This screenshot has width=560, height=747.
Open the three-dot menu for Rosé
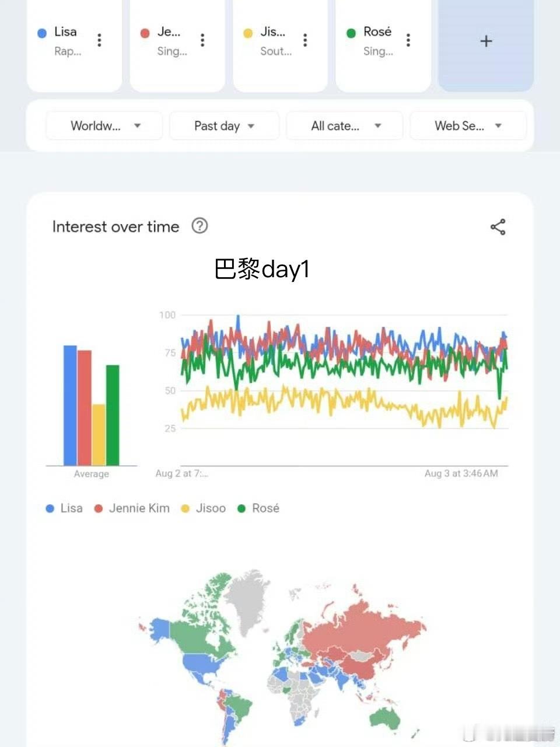pos(408,40)
